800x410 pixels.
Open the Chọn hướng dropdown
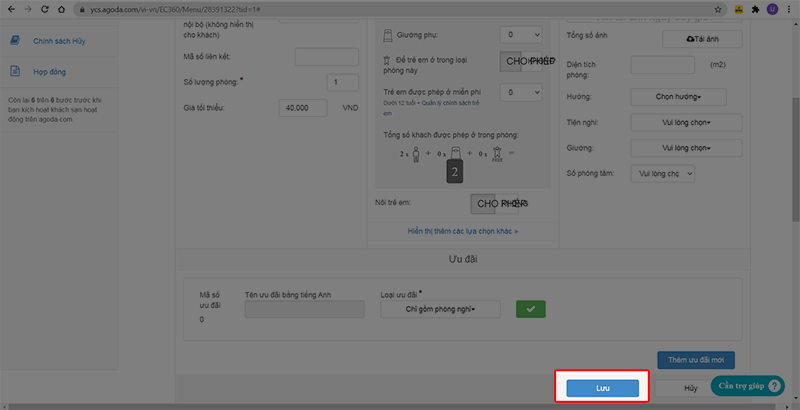[685, 96]
